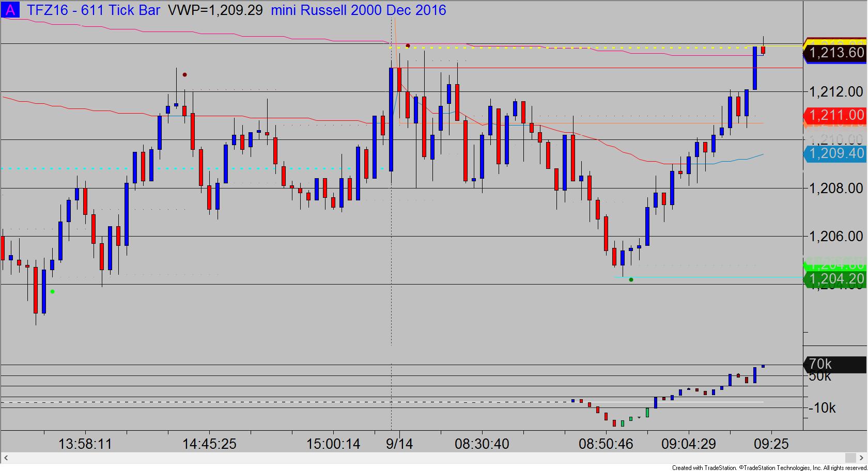Viewport: 868px width, 471px height.
Task: Click the horizontal scrollbar right arrow
Action: (862, 458)
